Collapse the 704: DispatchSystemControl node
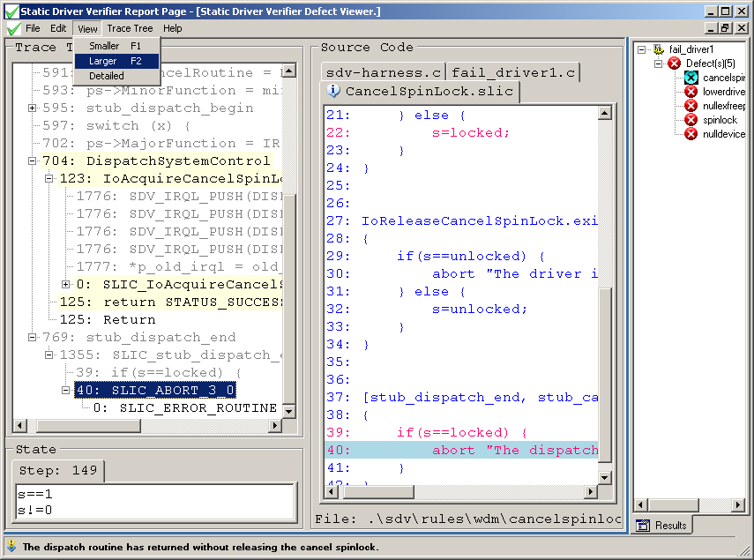This screenshot has height=560, width=754. click(32, 161)
